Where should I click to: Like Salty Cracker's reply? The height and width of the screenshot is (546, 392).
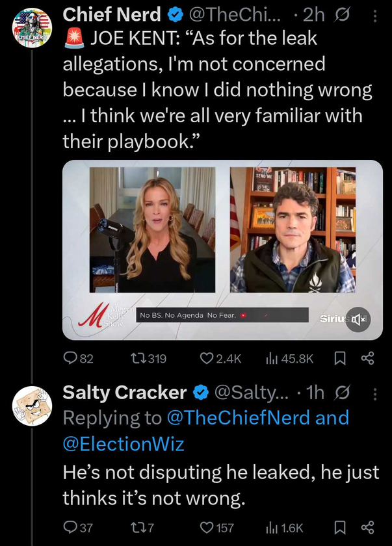click(x=207, y=527)
